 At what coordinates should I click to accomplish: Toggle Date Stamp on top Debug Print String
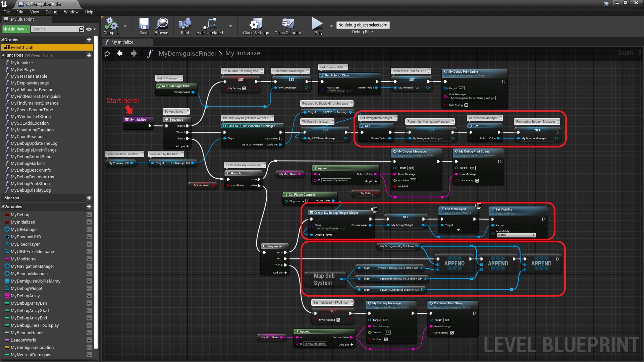466,105
